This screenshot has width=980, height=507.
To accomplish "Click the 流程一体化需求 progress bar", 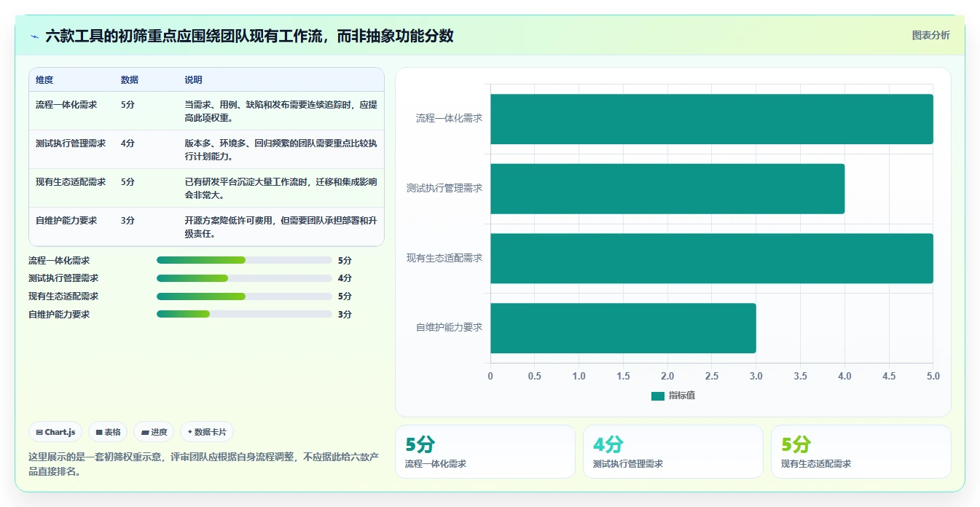I will pos(244,260).
